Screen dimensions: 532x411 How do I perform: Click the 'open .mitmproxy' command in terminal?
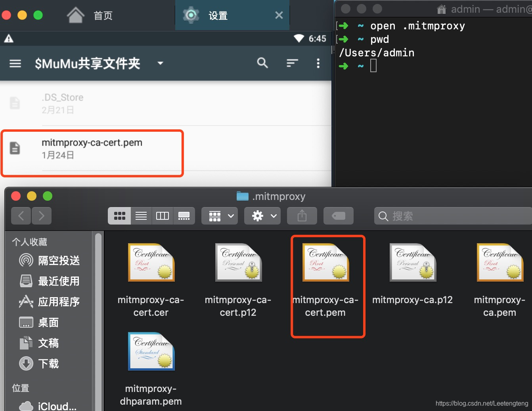click(417, 26)
